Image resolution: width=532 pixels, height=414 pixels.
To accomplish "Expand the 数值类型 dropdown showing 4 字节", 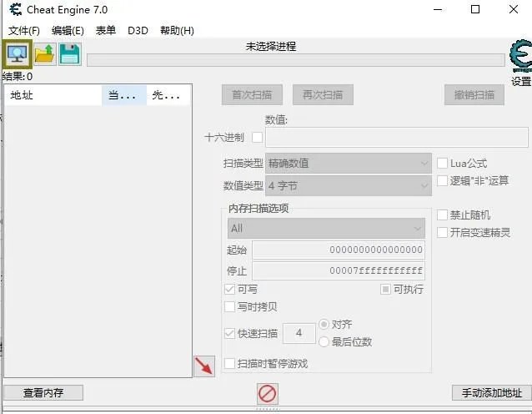I will click(349, 186).
